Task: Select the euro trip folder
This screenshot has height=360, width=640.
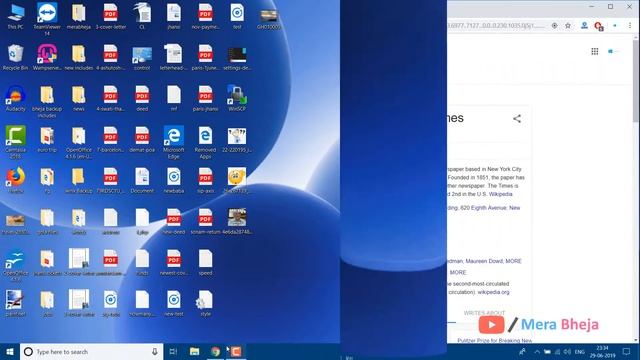Action: 47,139
